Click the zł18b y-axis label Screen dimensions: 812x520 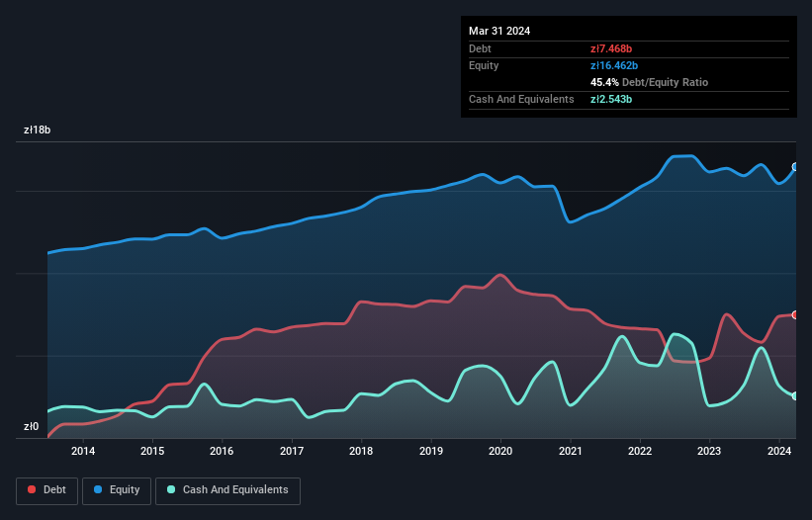coord(38,130)
